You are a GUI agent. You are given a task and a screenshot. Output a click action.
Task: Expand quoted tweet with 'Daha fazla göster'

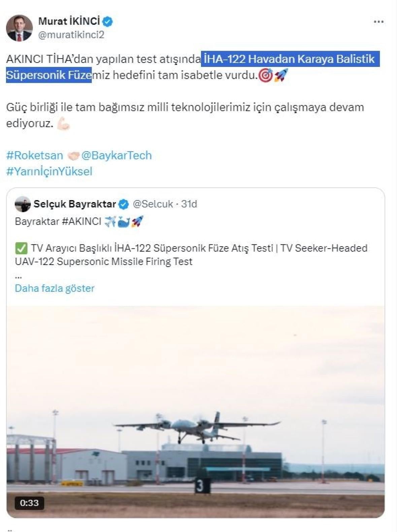click(x=55, y=288)
